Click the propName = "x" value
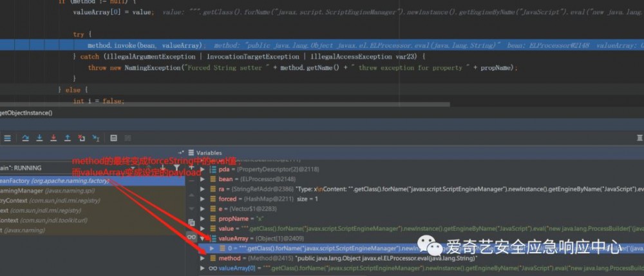The image size is (644, 276). (x=260, y=219)
